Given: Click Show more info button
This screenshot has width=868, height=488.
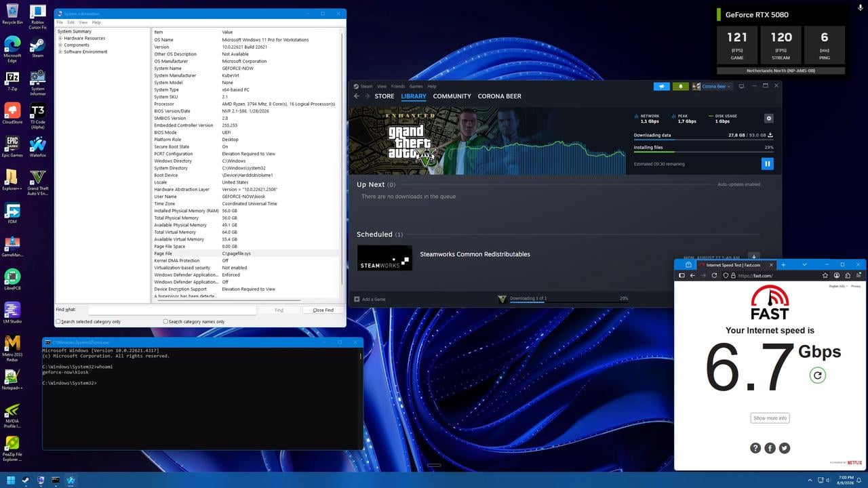Looking at the screenshot, I should tap(770, 418).
